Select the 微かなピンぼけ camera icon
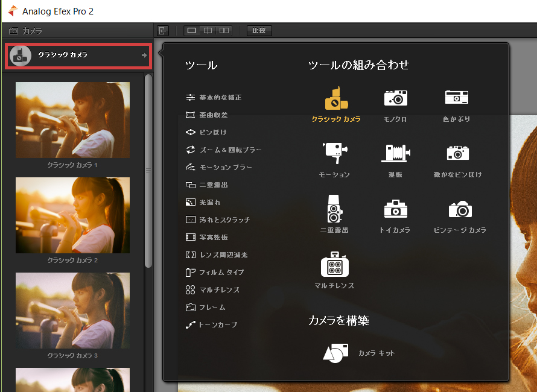The height and width of the screenshot is (392, 537). [458, 153]
